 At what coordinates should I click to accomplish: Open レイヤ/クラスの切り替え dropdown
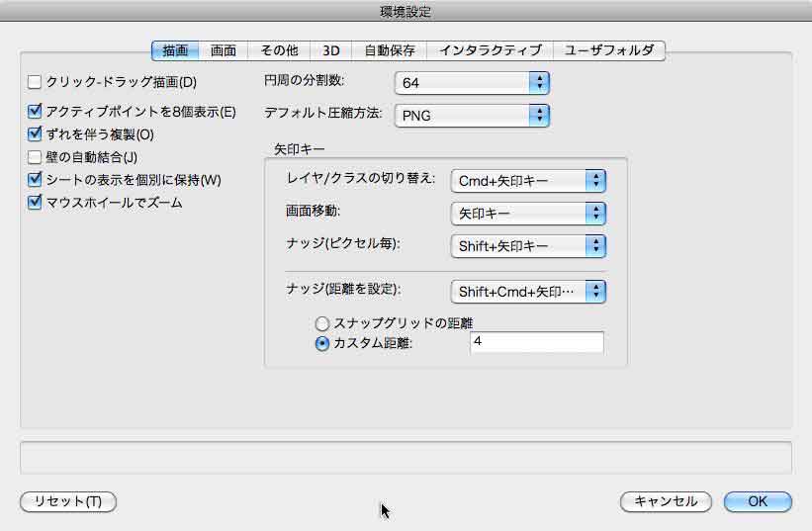(x=527, y=181)
